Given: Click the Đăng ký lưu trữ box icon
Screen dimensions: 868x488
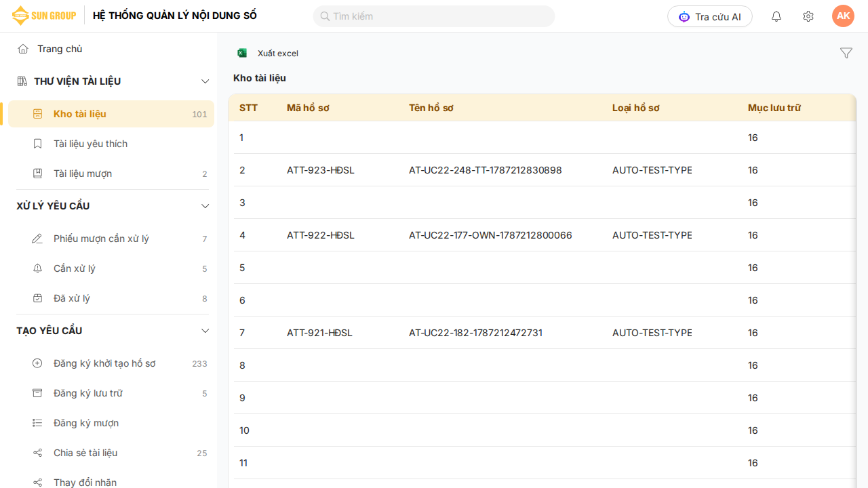Looking at the screenshot, I should pos(38,393).
